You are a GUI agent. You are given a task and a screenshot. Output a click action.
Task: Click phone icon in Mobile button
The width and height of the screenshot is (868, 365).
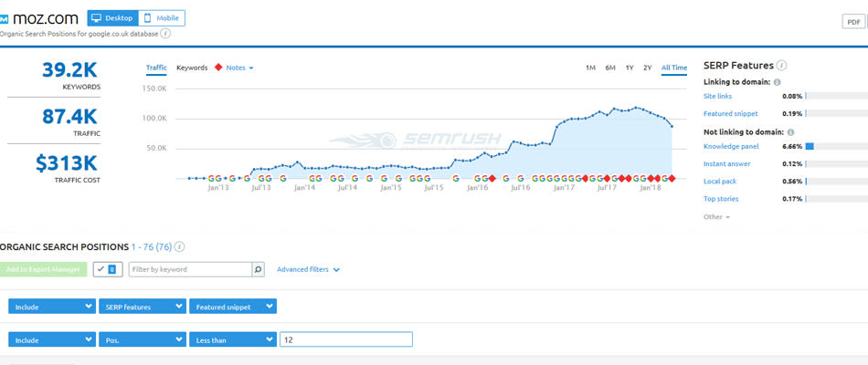(147, 18)
